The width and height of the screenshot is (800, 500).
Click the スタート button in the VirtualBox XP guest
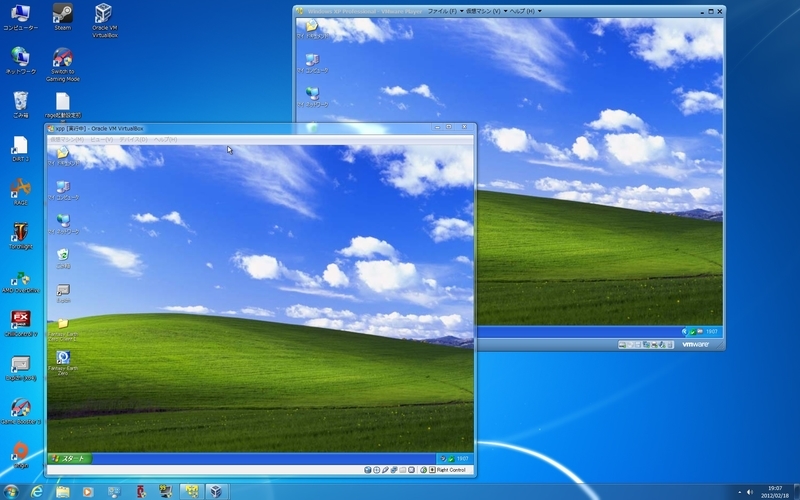point(69,458)
